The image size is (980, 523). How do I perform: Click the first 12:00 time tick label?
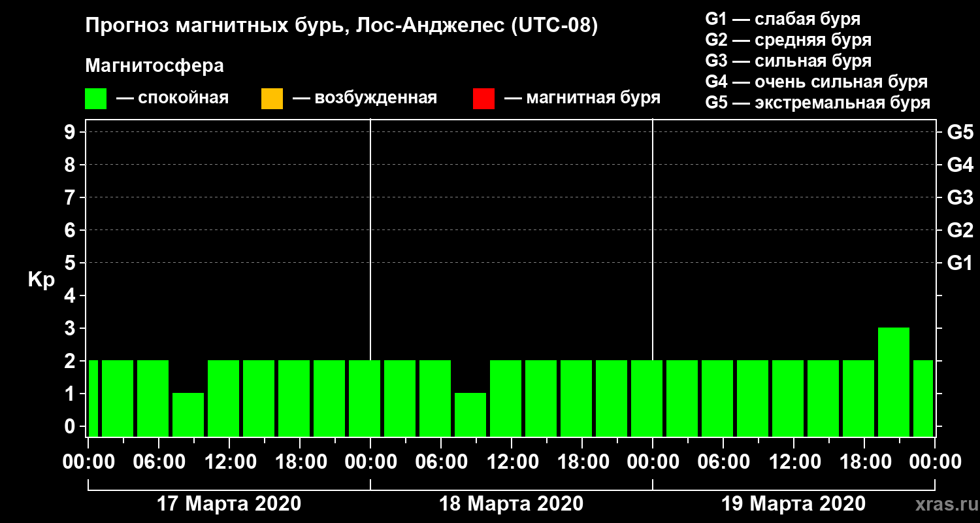(x=229, y=462)
